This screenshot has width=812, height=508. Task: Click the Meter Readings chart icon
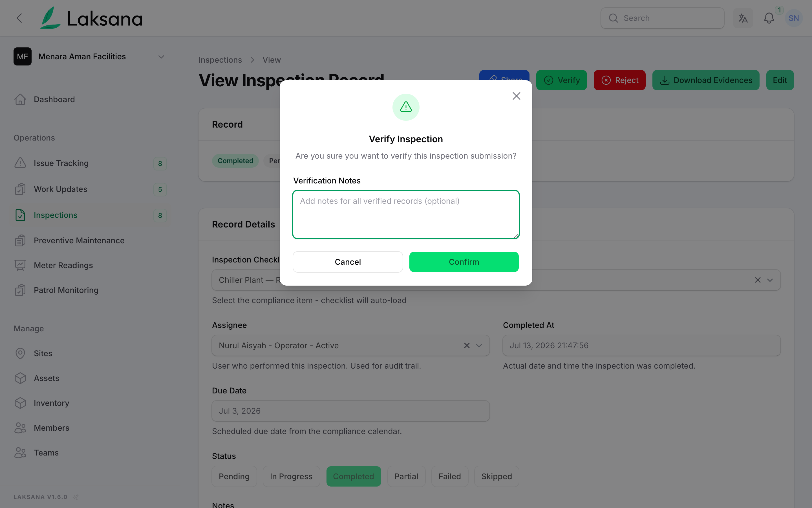click(20, 265)
